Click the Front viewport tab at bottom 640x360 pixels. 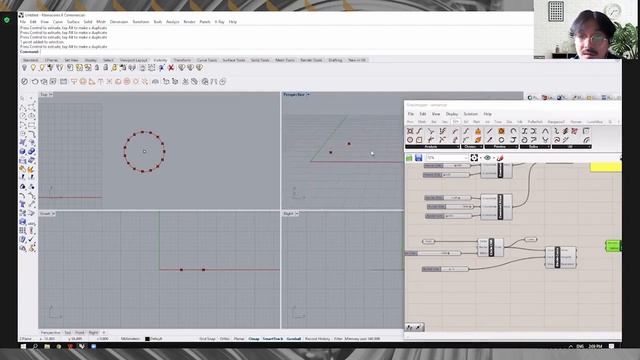(80, 333)
